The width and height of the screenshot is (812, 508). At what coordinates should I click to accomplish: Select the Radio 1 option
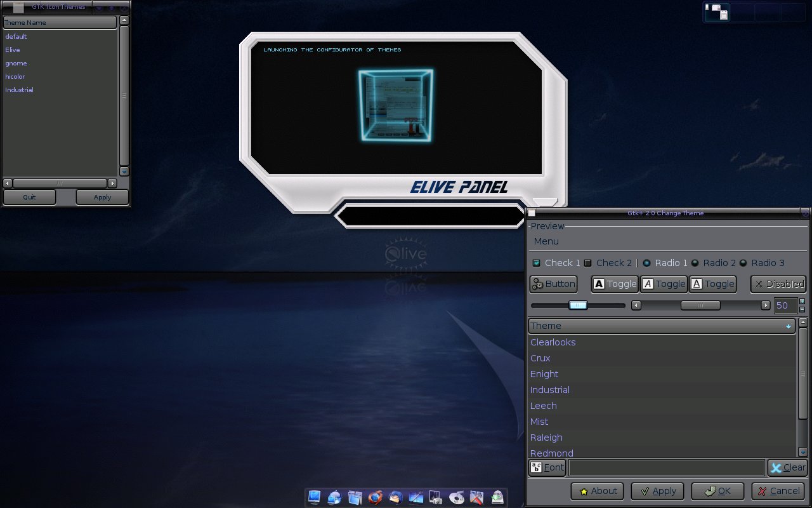pos(646,263)
